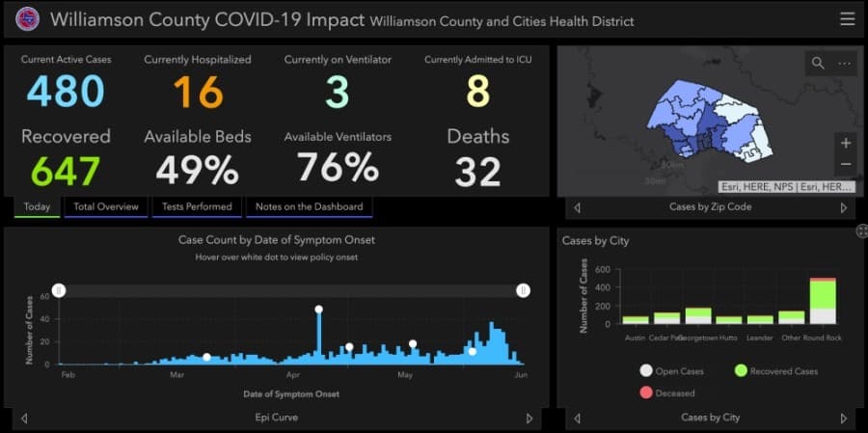The image size is (868, 433).
Task: Click the Round Rock bar in chart
Action: [x=823, y=301]
